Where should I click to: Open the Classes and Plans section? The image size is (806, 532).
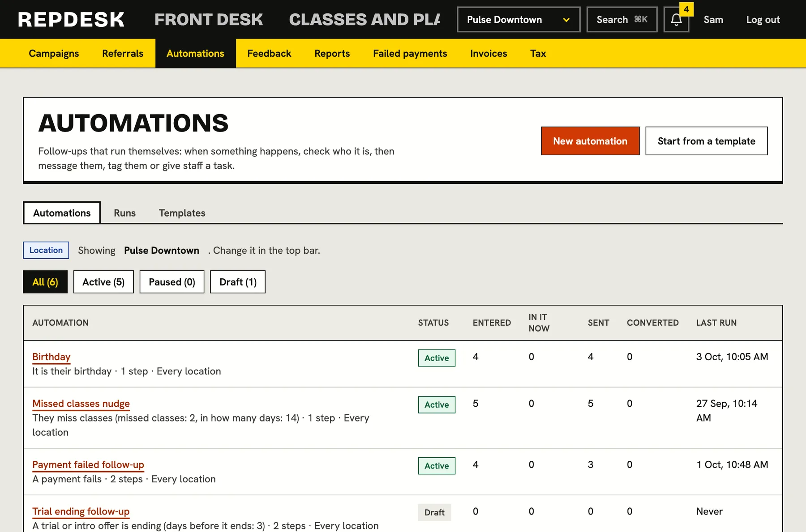(364, 20)
